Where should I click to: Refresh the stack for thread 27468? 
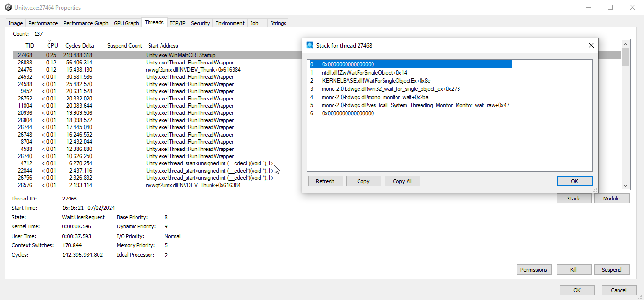click(325, 181)
